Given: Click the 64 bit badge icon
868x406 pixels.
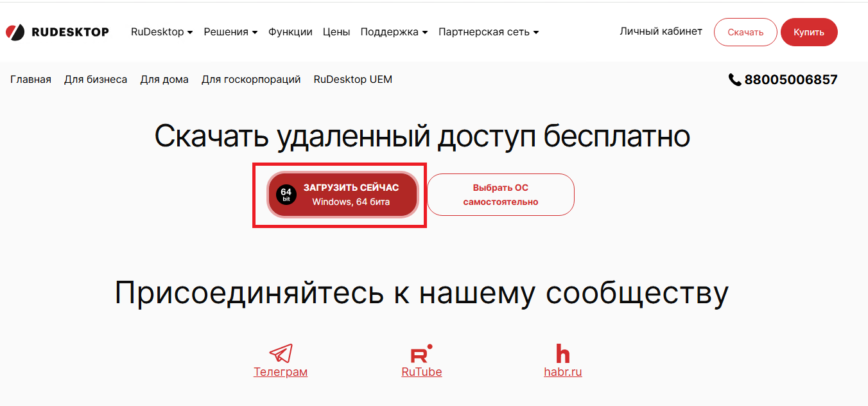Looking at the screenshot, I should click(286, 195).
